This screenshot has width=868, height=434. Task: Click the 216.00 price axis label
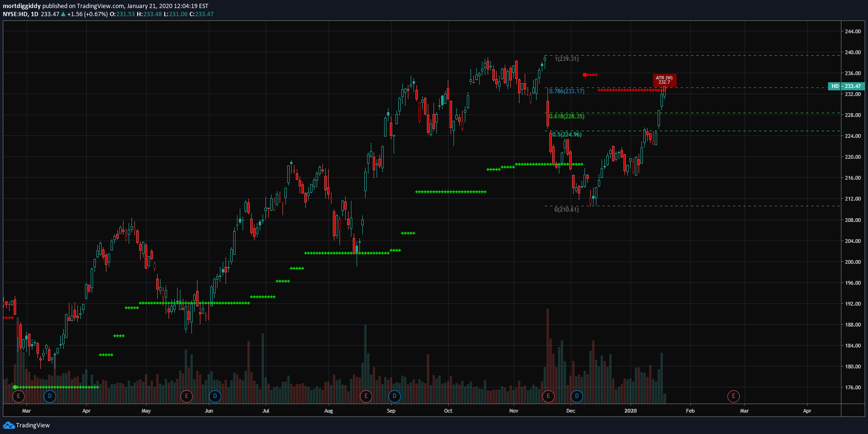(x=853, y=178)
